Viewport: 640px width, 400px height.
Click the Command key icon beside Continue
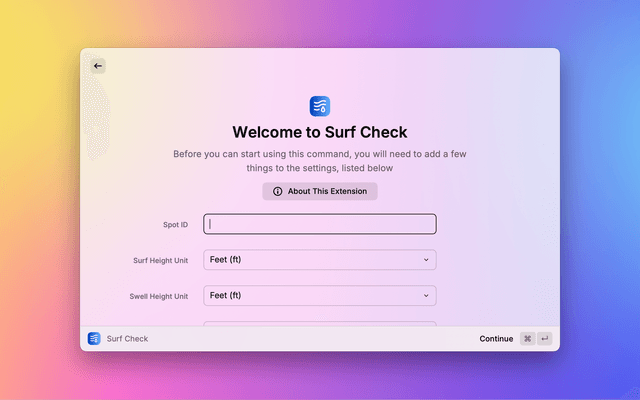[527, 339]
